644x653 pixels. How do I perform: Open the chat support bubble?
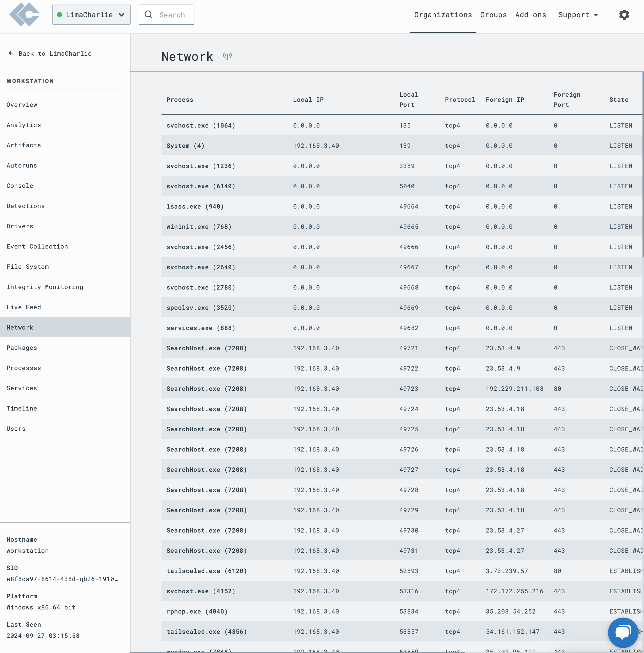(x=623, y=632)
